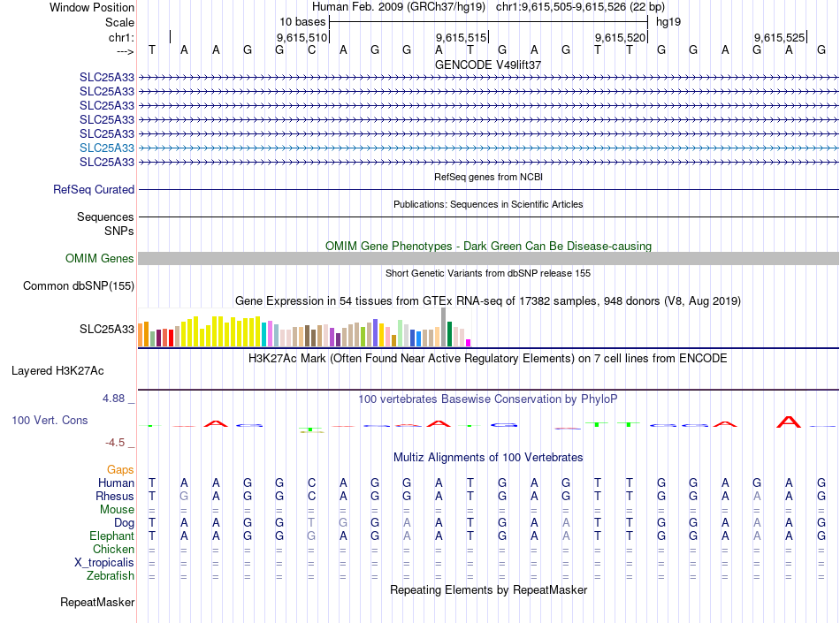This screenshot has height=623, width=840.
Task: Click the hg19 label beside scale bar
Action: point(668,22)
